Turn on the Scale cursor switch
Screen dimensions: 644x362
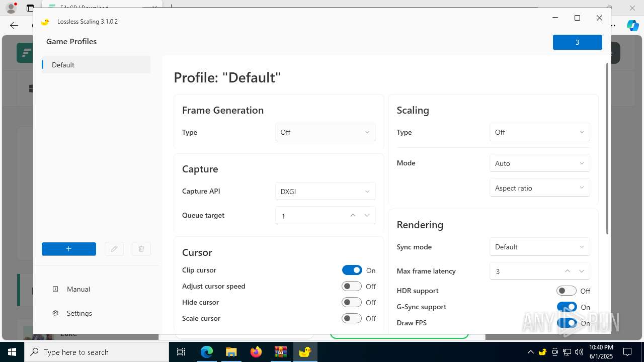[352, 318]
